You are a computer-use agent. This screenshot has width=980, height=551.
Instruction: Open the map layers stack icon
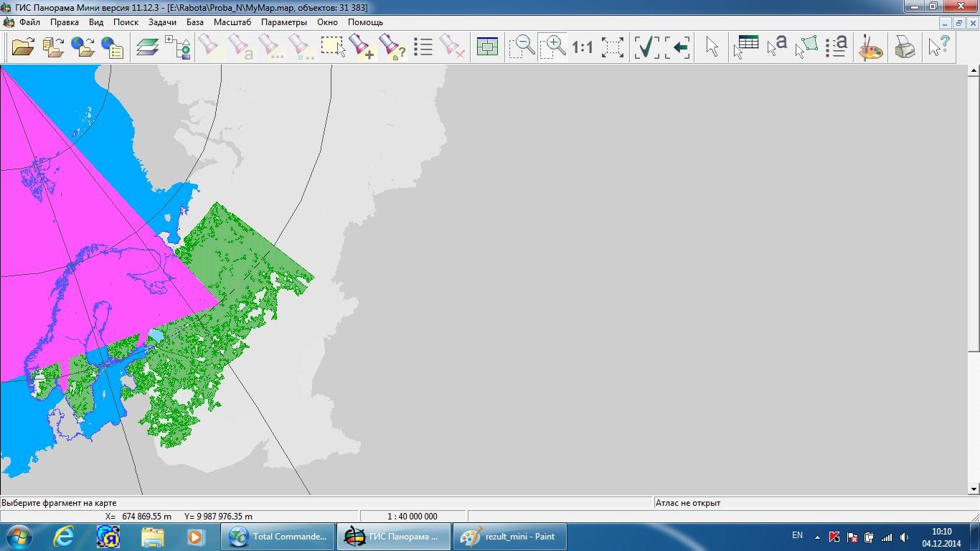coord(147,47)
